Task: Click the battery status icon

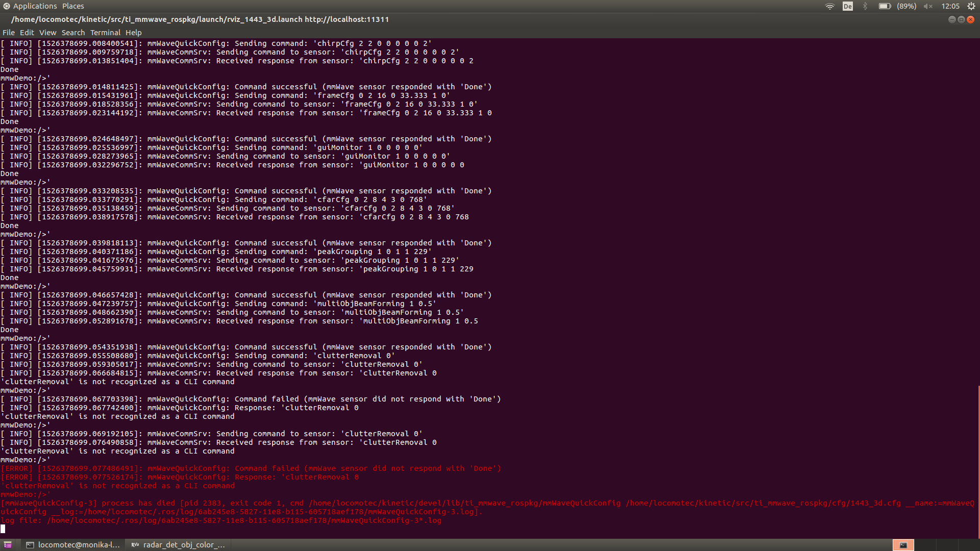Action: coord(884,6)
